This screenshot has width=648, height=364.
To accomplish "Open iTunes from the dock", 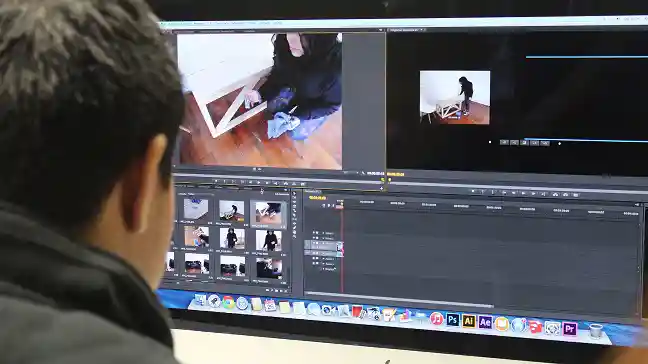I will 436,319.
